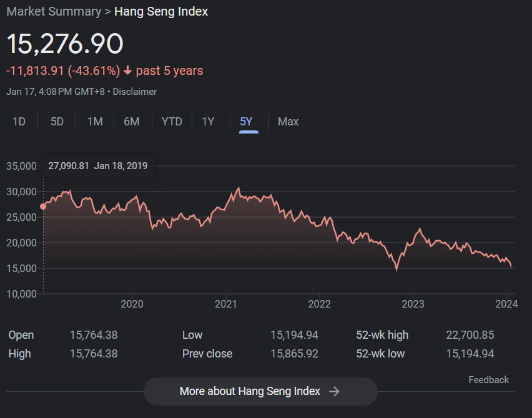
Task: Click the 10,000 y-axis label
Action: [21, 294]
